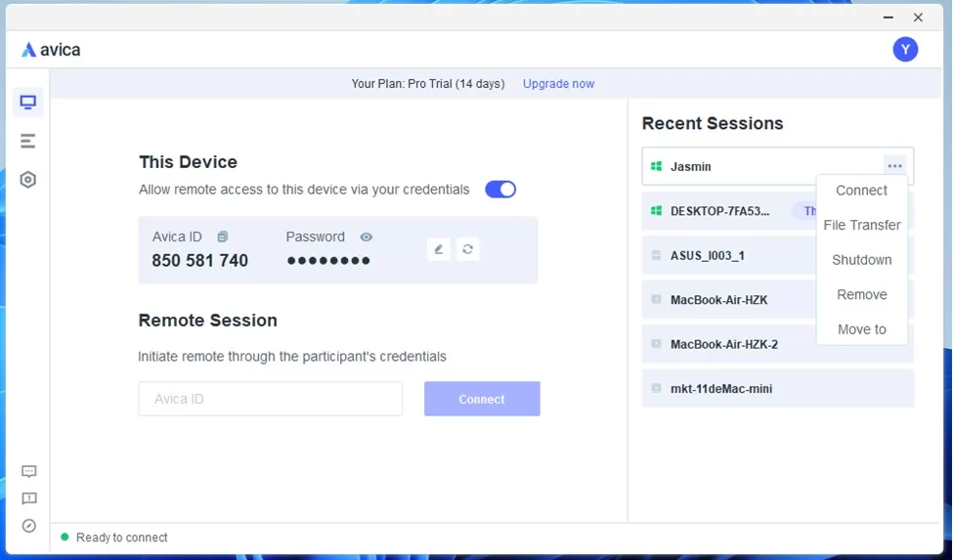Toggle off allow remote access switch
Image resolution: width=953 pixels, height=560 pixels.
point(500,190)
